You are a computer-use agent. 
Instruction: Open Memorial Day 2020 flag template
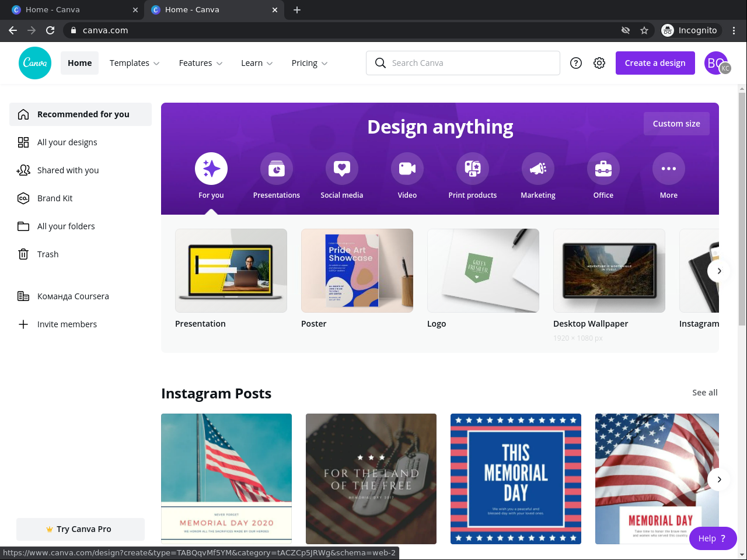click(226, 479)
